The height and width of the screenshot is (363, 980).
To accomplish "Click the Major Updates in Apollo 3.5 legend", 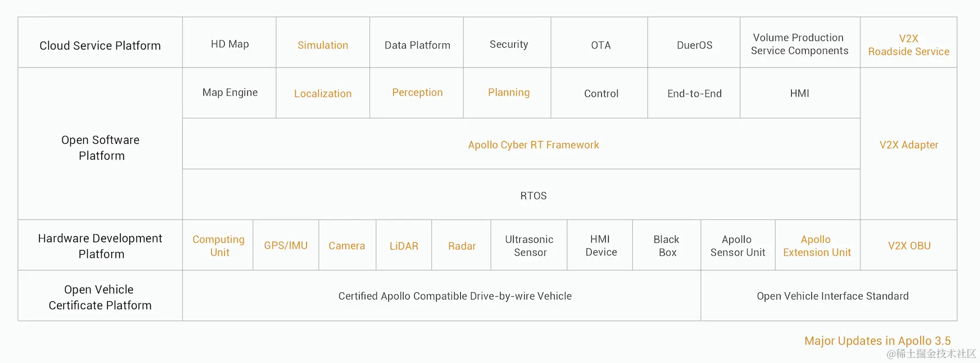I will tap(877, 341).
